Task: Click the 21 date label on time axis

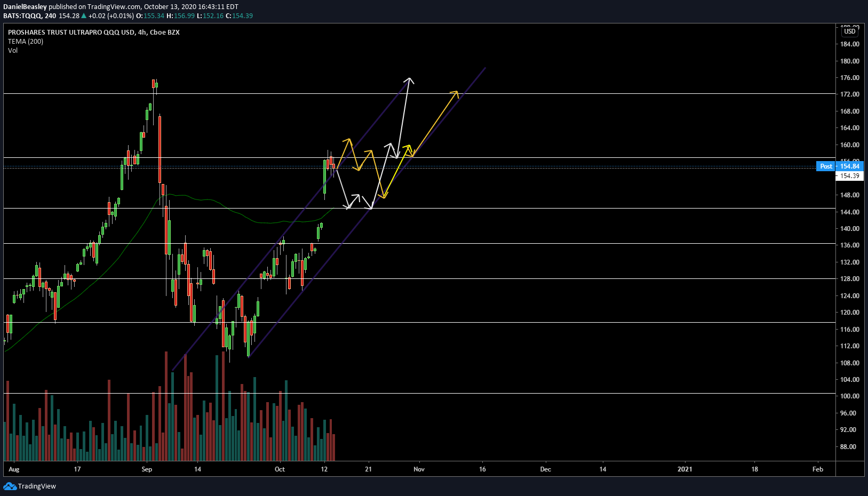Action: pyautogui.click(x=368, y=469)
